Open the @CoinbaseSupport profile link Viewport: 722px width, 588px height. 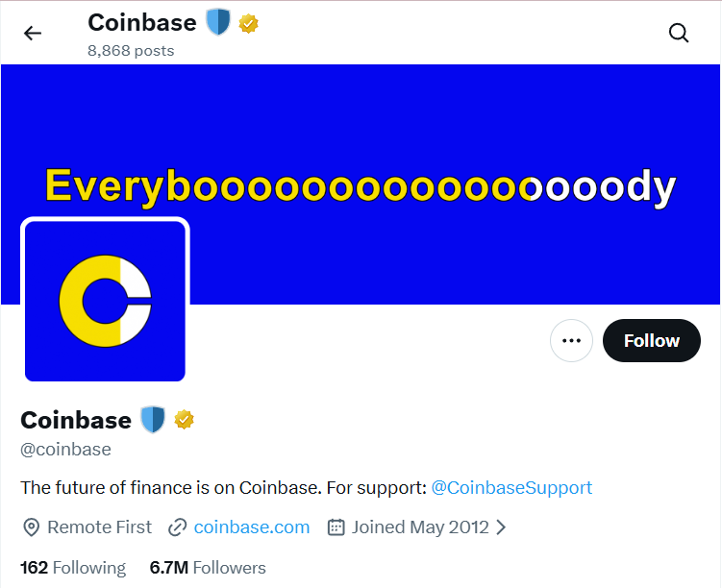pos(511,487)
